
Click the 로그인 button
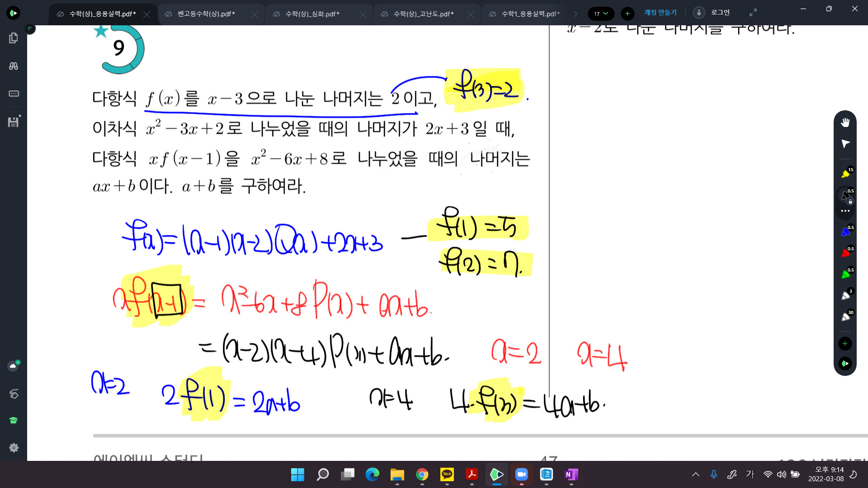point(720,13)
